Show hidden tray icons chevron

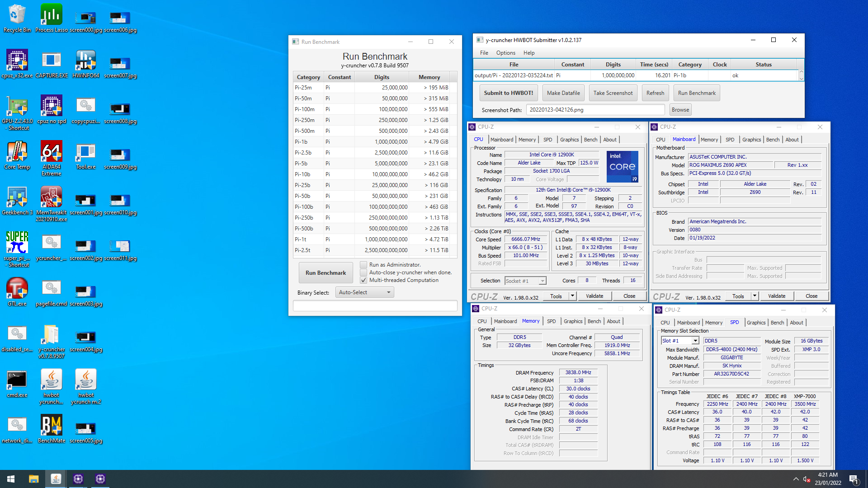[796, 479]
